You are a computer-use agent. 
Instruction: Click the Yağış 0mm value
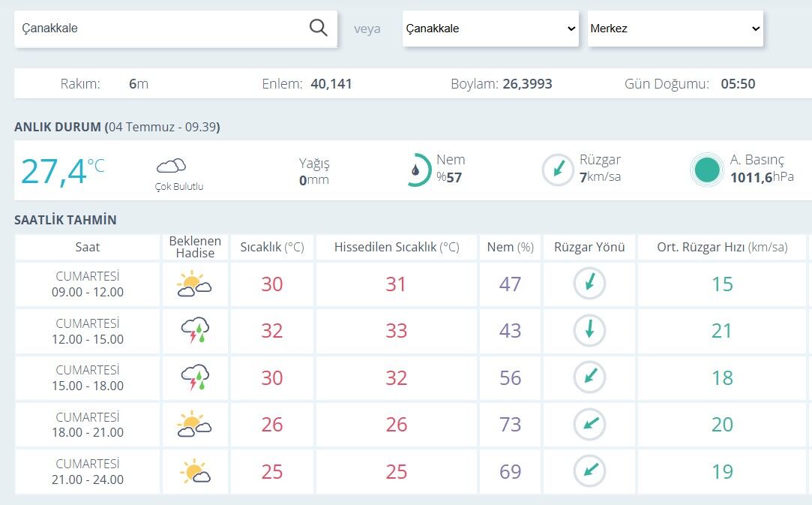tap(314, 180)
